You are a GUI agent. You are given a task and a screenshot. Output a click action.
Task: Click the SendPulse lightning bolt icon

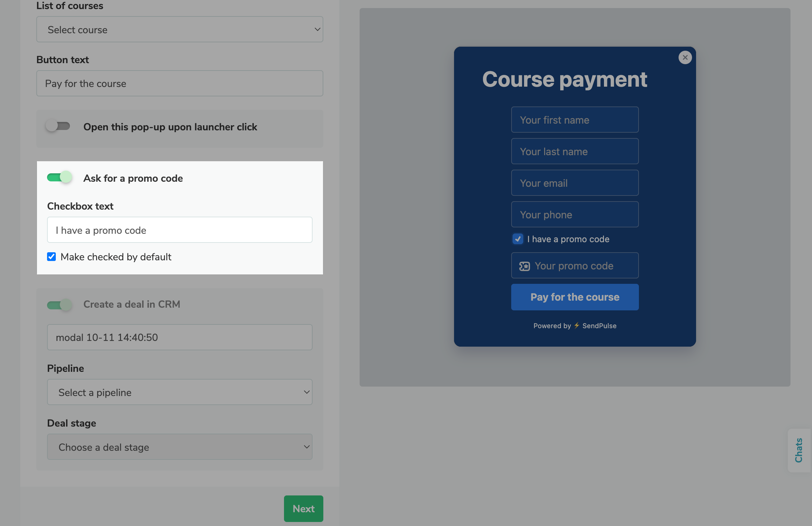point(576,325)
